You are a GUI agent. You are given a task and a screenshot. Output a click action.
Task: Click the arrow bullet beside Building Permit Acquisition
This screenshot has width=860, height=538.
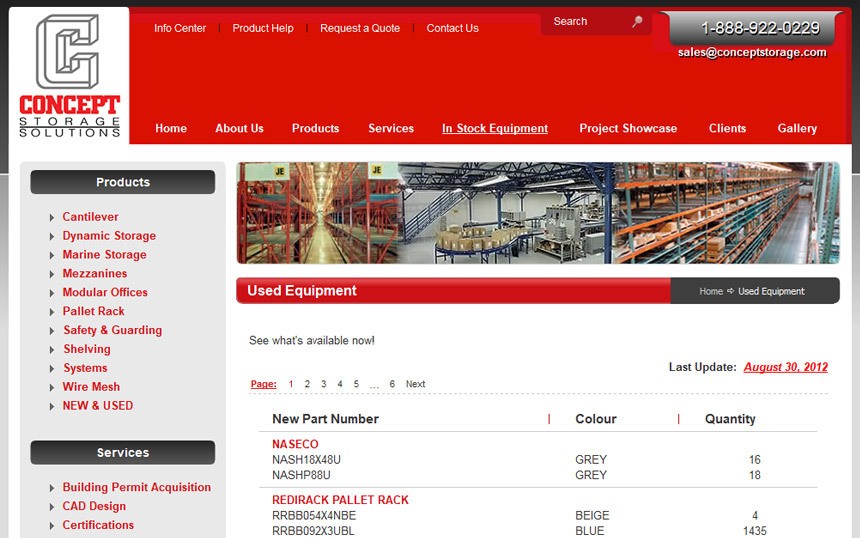point(52,488)
